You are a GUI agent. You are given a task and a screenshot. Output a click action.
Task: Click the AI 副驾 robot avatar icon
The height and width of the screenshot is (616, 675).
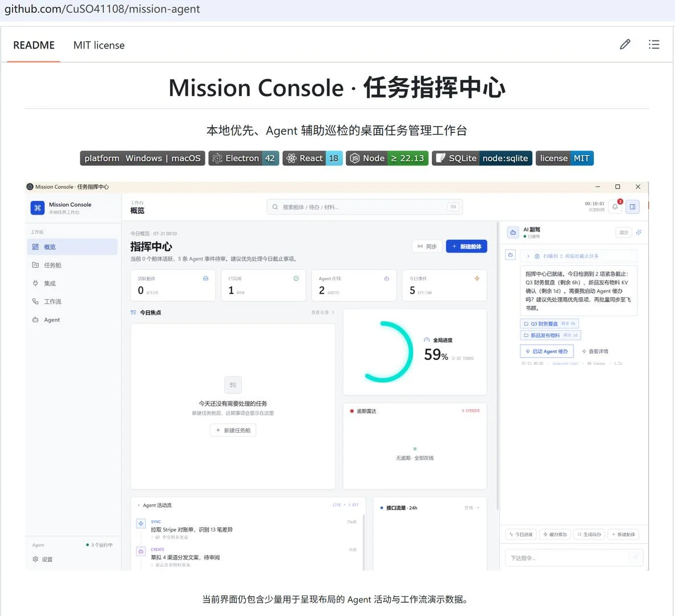tap(513, 233)
